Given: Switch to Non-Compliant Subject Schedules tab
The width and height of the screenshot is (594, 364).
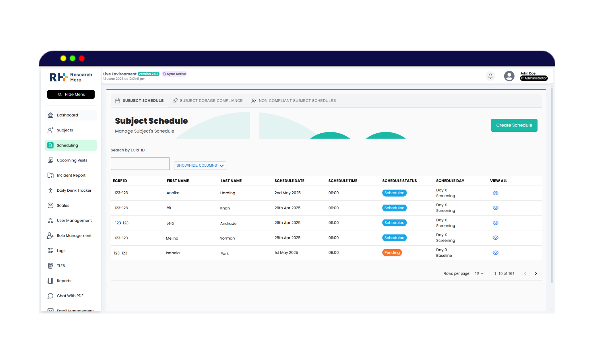Looking at the screenshot, I should pyautogui.click(x=294, y=101).
